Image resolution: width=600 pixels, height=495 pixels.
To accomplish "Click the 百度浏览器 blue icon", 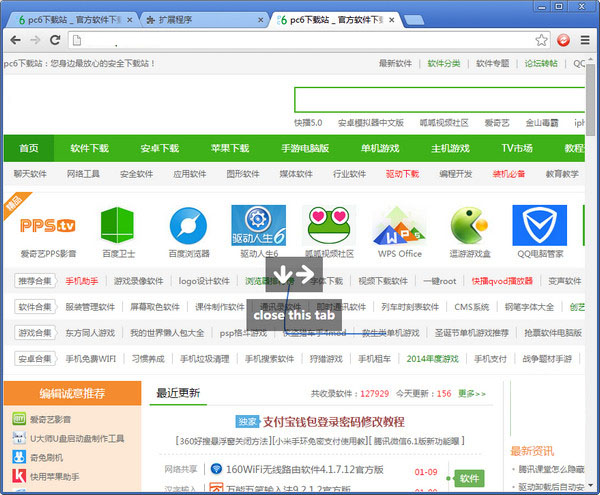I will (x=188, y=226).
